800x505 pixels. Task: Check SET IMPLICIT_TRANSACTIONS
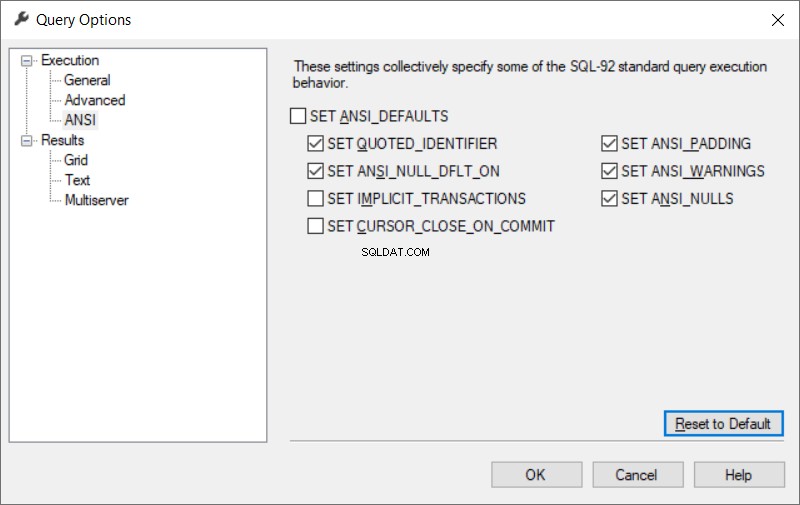point(315,198)
